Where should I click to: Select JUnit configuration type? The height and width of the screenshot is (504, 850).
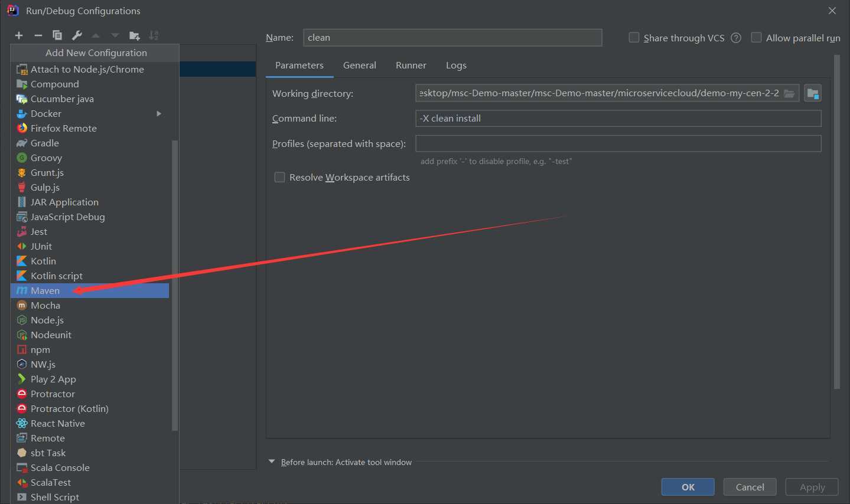(x=90, y=246)
